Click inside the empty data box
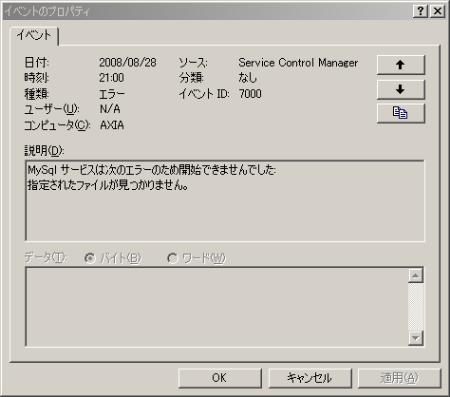 (x=217, y=307)
